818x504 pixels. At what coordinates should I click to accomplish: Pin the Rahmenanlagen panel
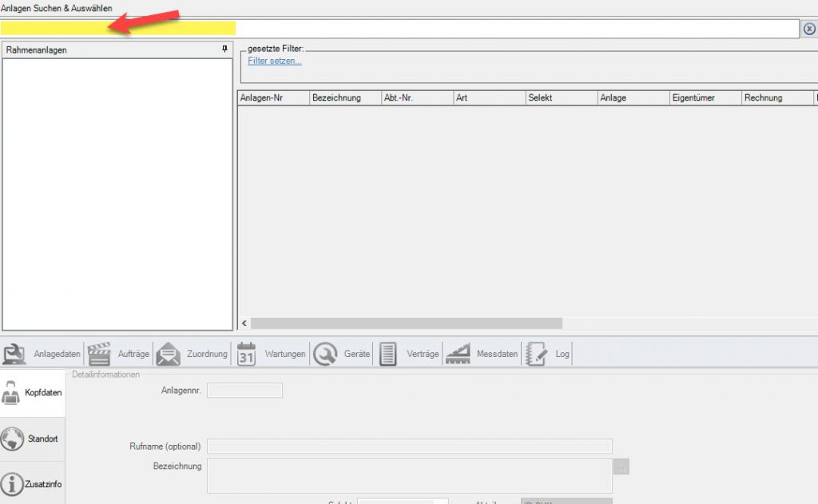coord(224,49)
